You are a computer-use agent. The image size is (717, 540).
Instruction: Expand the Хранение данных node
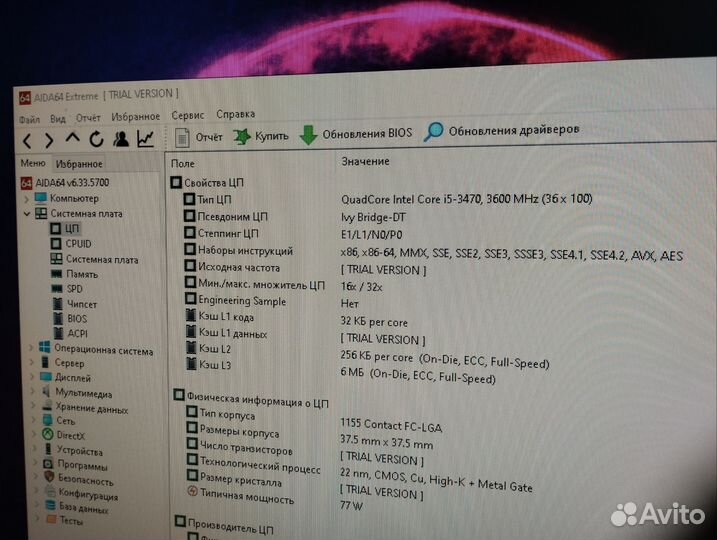34,406
